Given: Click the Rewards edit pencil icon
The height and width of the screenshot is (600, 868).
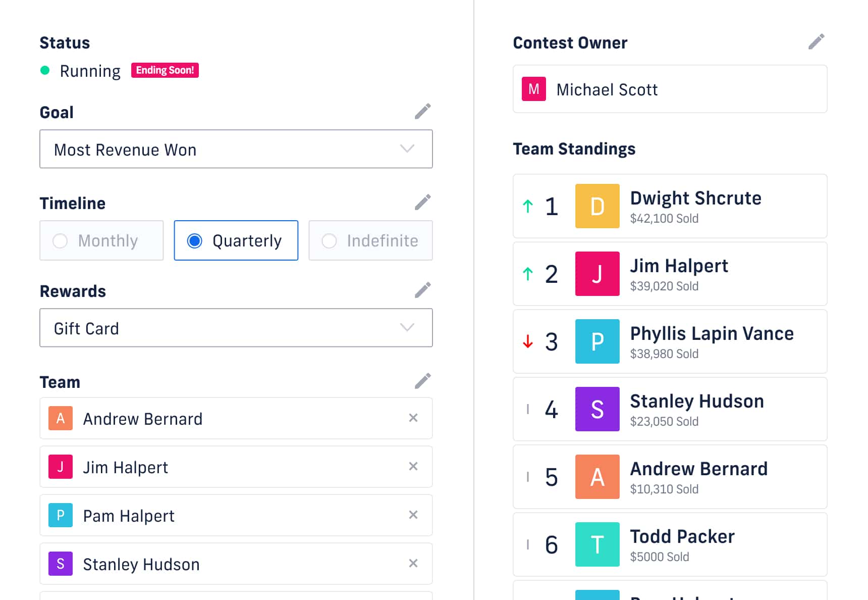Looking at the screenshot, I should coord(422,290).
